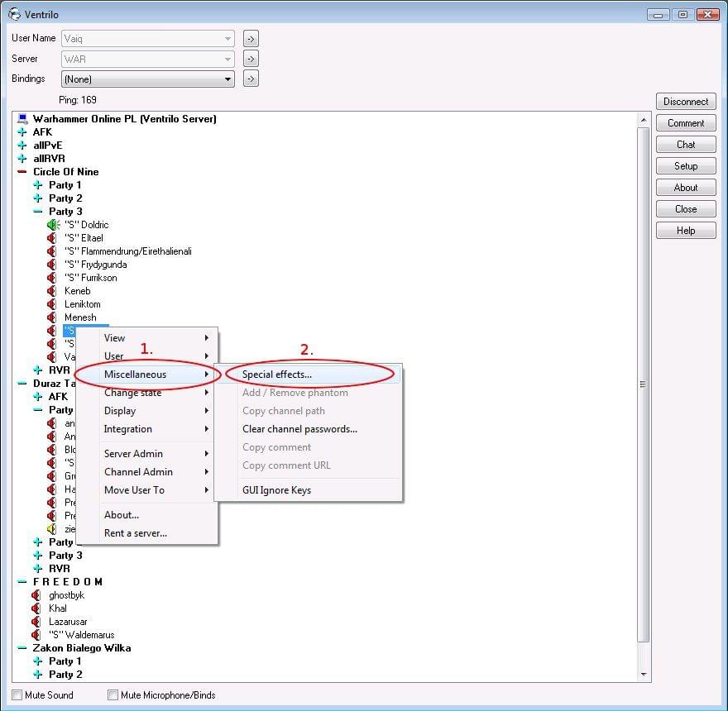Collapse Party 3 under Circle Of Nine
The width and height of the screenshot is (728, 711).
(37, 212)
